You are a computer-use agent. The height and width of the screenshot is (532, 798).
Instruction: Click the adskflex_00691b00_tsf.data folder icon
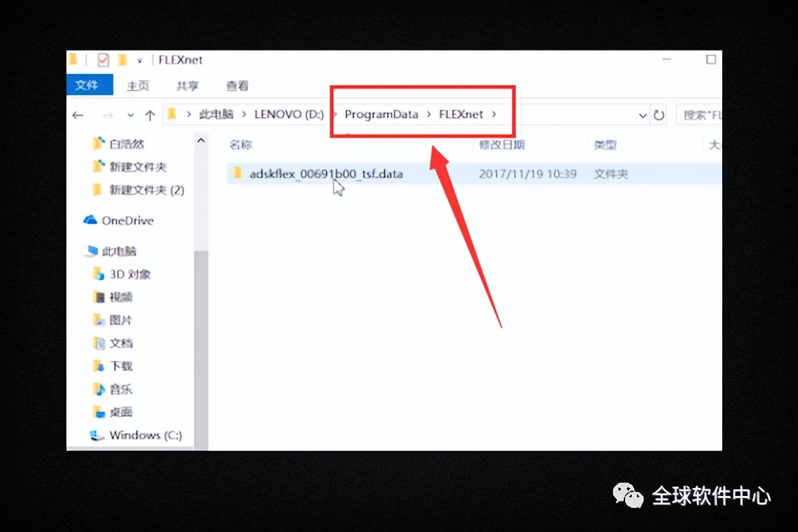click(x=237, y=174)
